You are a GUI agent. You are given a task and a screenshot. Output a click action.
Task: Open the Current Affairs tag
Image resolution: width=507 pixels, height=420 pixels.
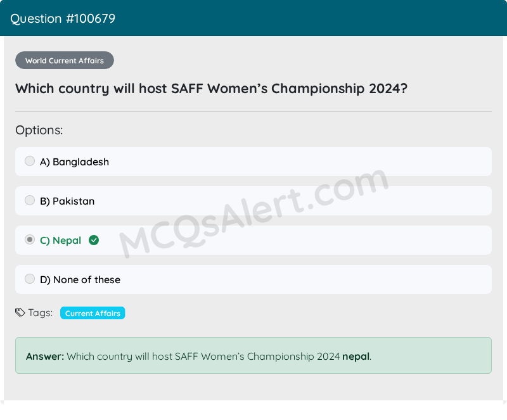93,313
